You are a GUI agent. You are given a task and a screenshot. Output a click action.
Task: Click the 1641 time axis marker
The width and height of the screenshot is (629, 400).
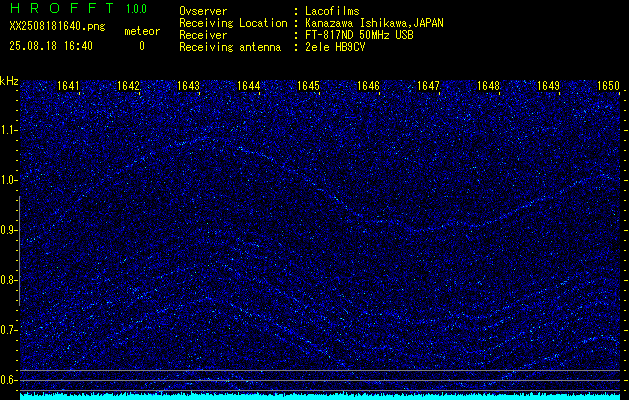coord(68,86)
